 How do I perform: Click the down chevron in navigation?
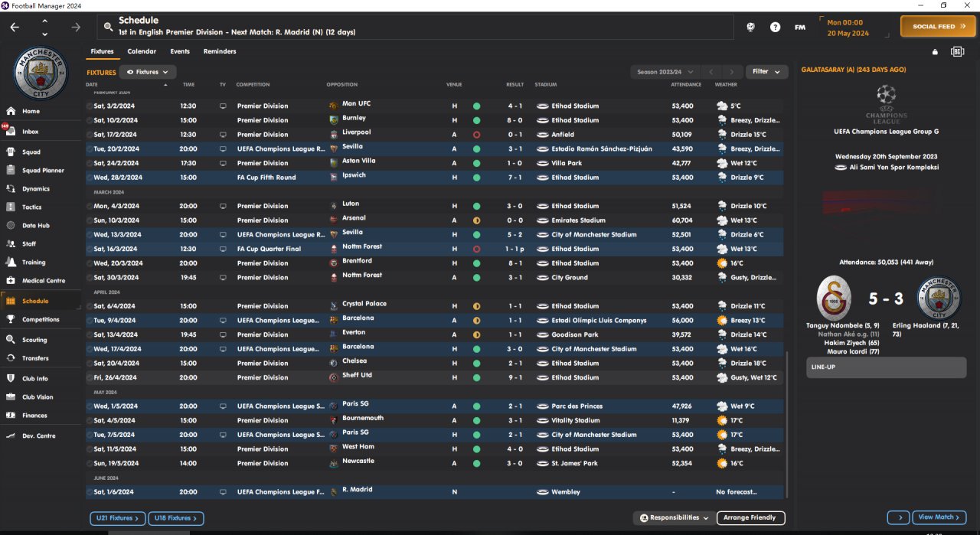44,34
